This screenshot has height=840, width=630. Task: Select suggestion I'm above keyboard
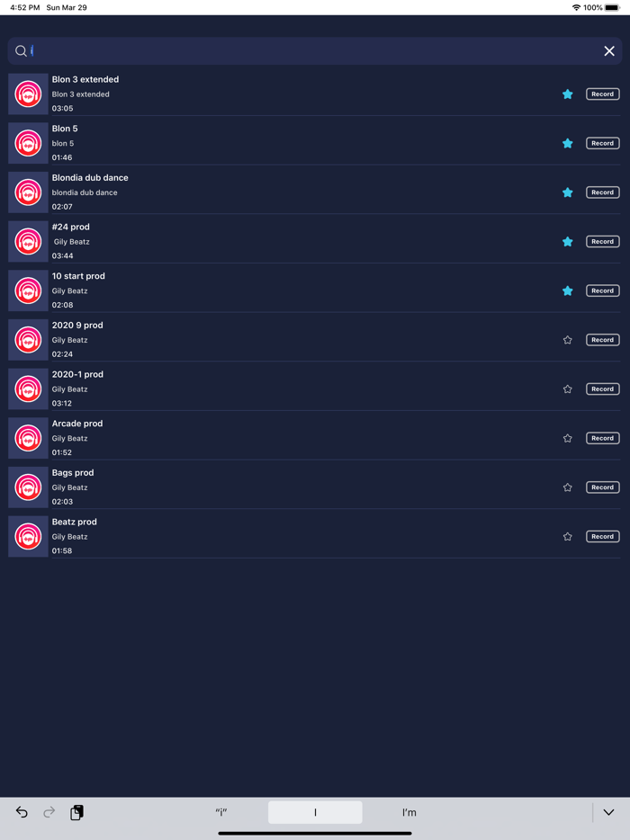[x=409, y=812]
